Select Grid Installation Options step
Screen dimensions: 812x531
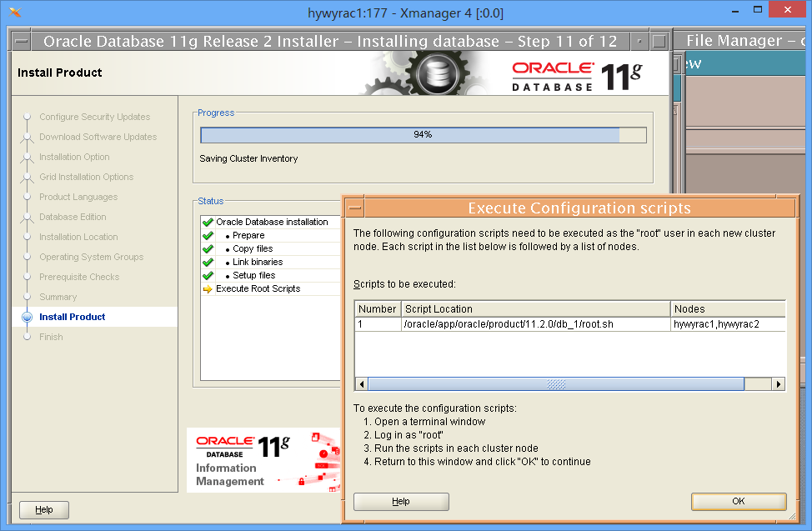[x=87, y=178]
